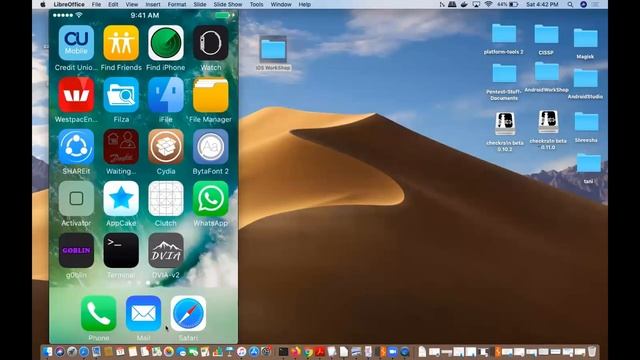Select the AndroidStudio folder
640x360 pixels.
click(x=585, y=78)
